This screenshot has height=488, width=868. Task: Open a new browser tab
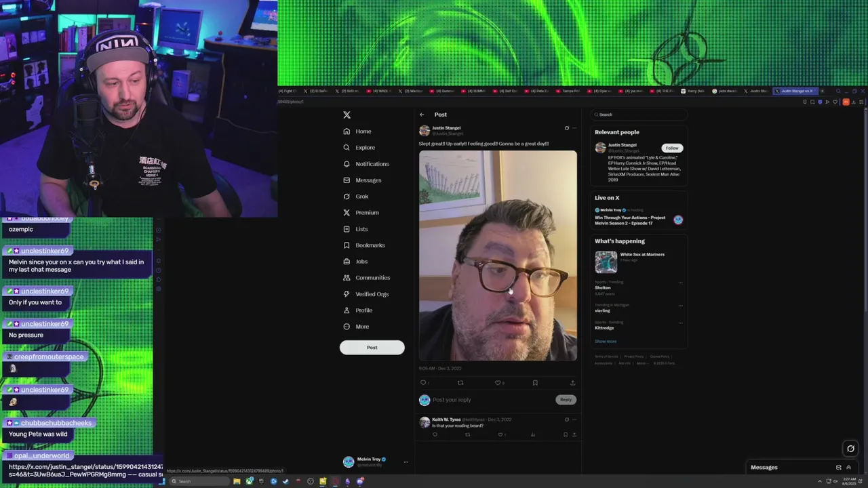pos(822,91)
